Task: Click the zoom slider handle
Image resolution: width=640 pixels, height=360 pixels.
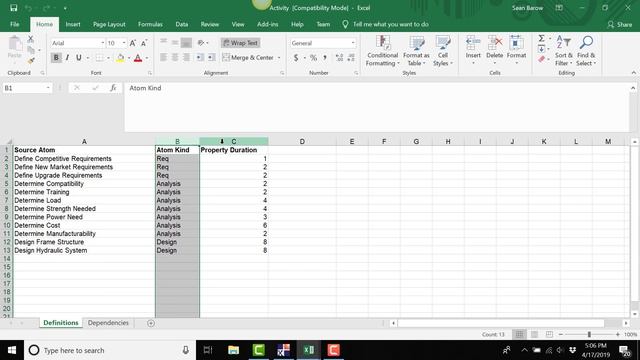Action: coord(589,334)
